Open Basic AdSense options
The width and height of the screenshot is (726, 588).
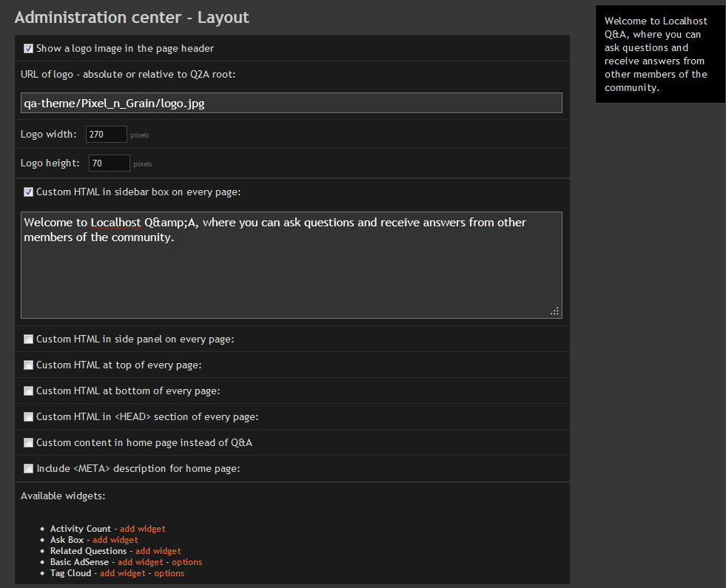[x=187, y=562]
